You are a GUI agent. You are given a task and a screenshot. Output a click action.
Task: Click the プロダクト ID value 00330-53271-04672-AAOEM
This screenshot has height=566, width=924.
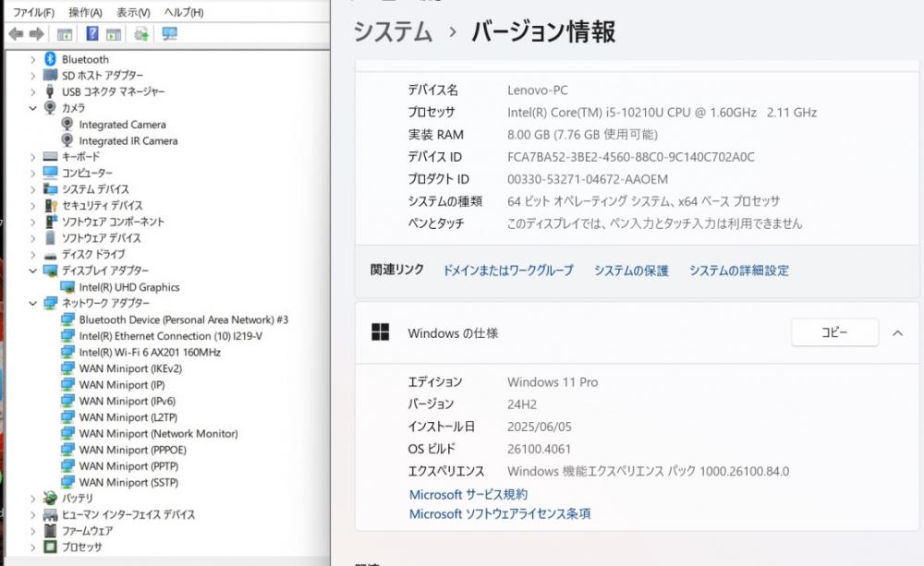[x=588, y=180]
